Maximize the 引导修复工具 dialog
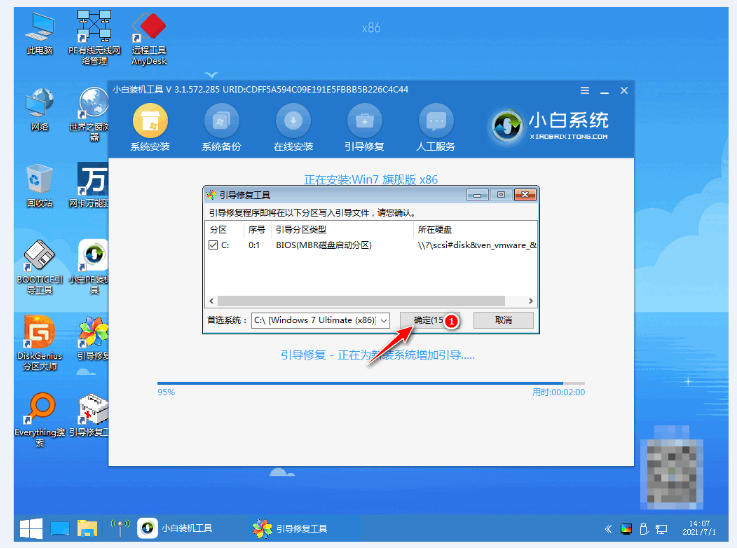 click(501, 195)
